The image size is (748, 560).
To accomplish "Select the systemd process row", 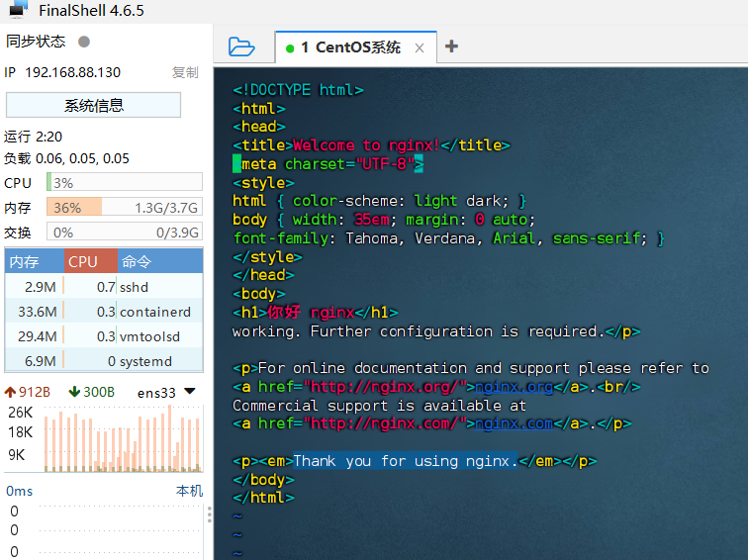I will pyautogui.click(x=104, y=360).
